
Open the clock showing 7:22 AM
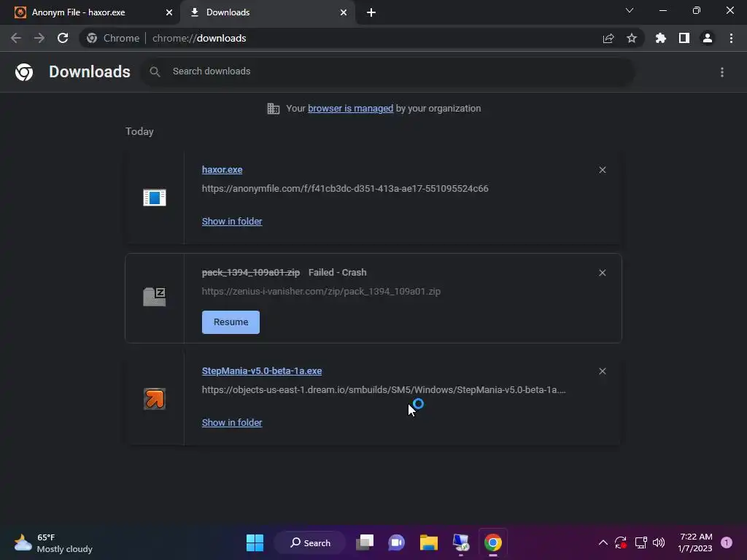click(x=695, y=542)
